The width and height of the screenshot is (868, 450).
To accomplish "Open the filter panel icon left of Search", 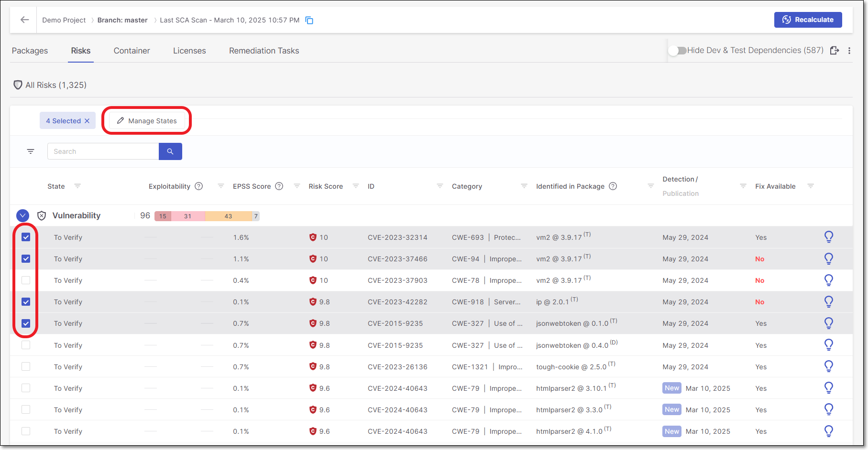I will (31, 151).
